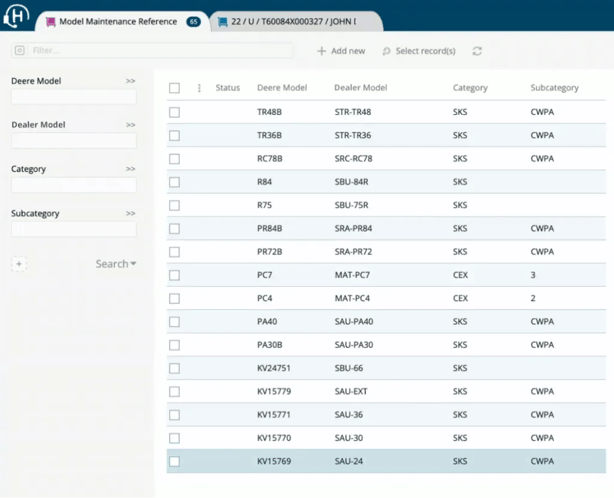The height and width of the screenshot is (498, 614).
Task: Sort by the Category column header
Action: coord(470,88)
